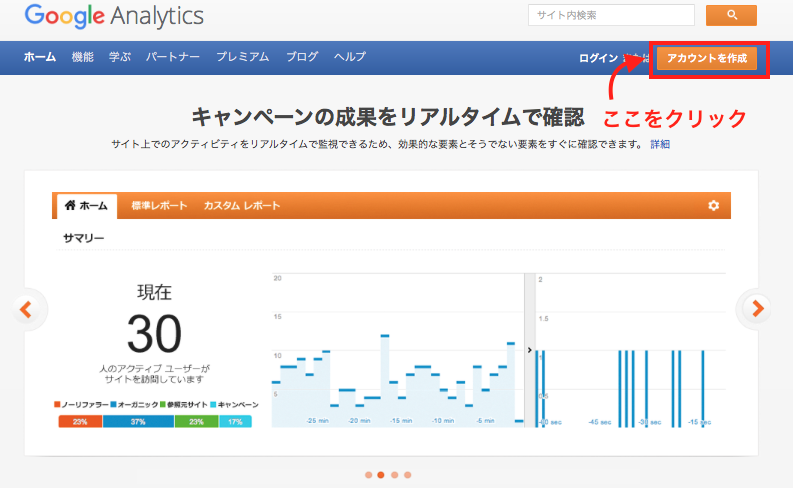Image resolution: width=793 pixels, height=488 pixels.
Task: Switch to the 標準レポート tab
Action: tap(159, 206)
